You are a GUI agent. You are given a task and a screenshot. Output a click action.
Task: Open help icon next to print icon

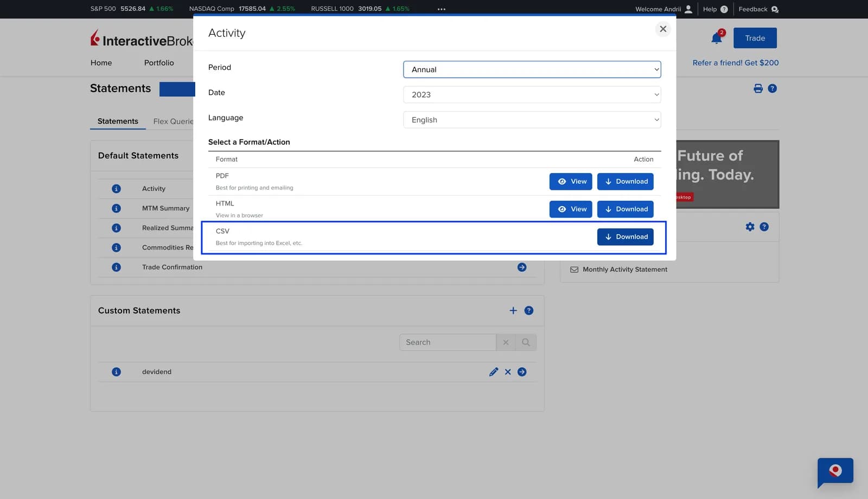coord(772,88)
